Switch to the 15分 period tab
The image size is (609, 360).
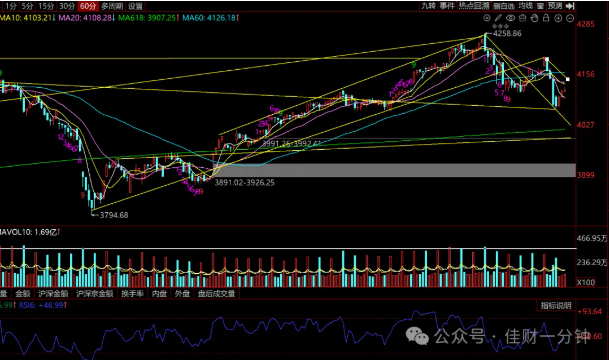click(46, 6)
